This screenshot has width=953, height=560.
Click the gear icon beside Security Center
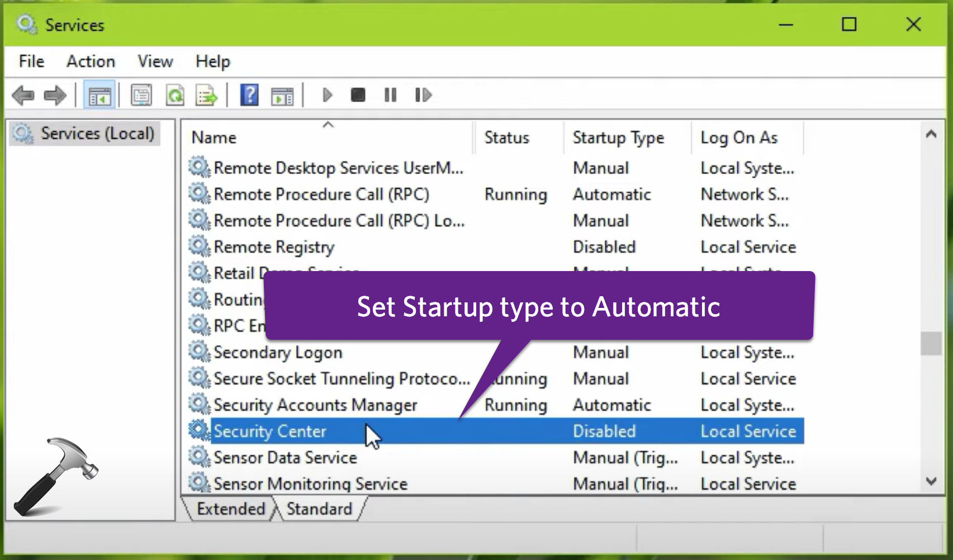click(199, 430)
